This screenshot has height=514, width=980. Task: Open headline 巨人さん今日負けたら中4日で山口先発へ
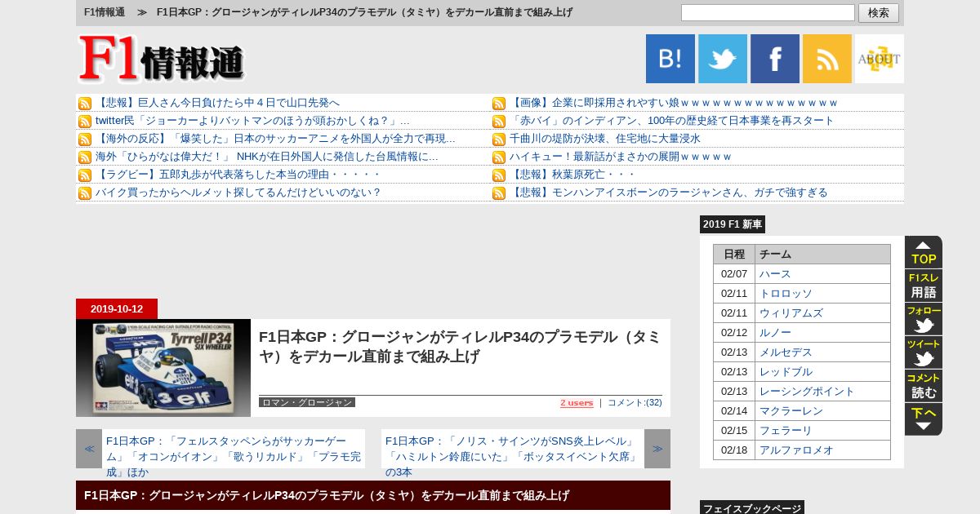(x=217, y=103)
